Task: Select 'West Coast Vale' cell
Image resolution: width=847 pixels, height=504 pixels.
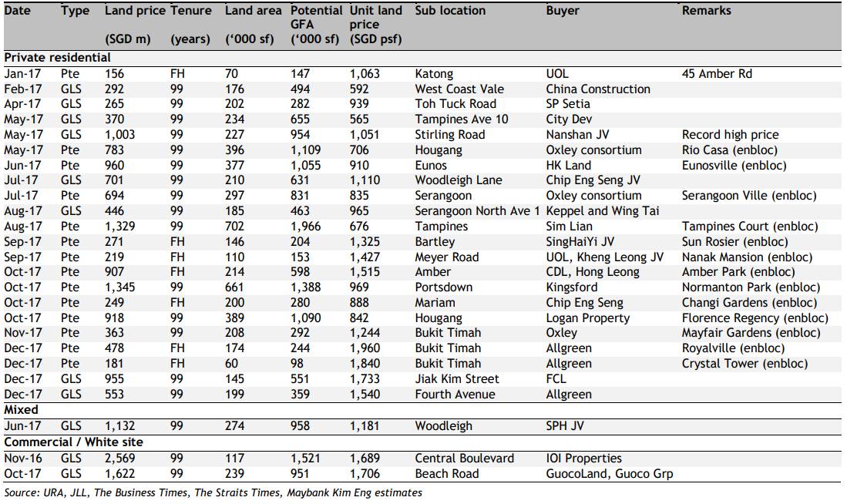Action: [459, 89]
